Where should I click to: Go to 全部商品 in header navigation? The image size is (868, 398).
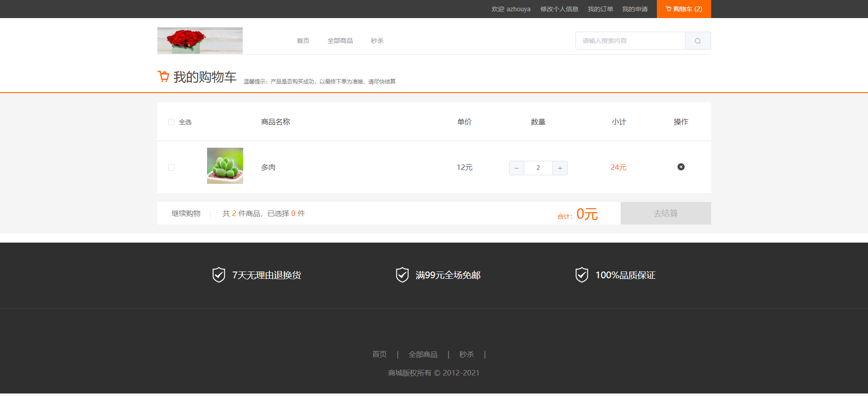(340, 41)
